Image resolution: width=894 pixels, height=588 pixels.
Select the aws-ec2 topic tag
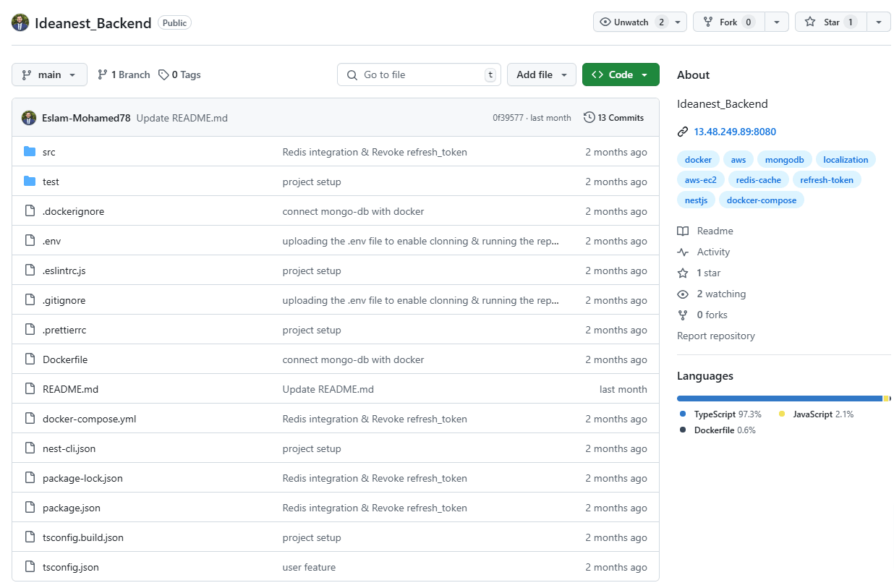pyautogui.click(x=700, y=179)
